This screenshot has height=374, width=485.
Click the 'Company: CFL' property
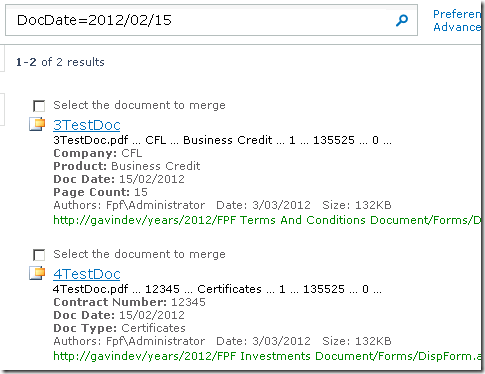[x=98, y=153]
